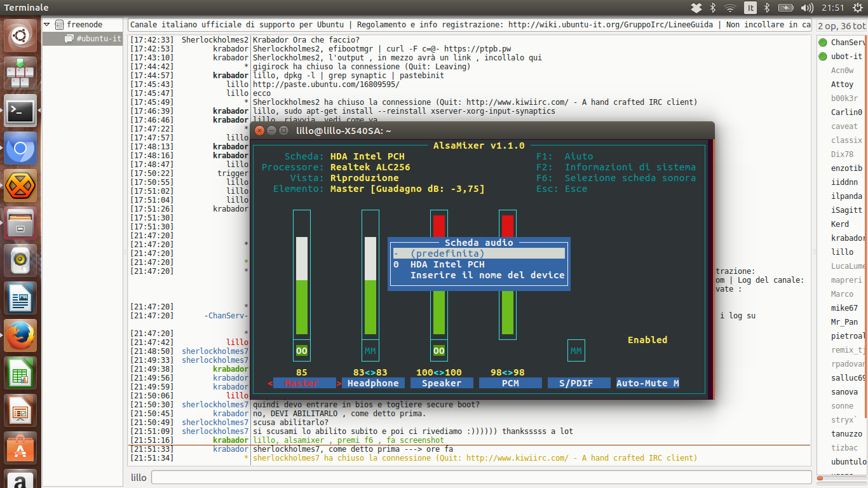Click the Master volume bar
The width and height of the screenshot is (868, 488).
[302, 273]
